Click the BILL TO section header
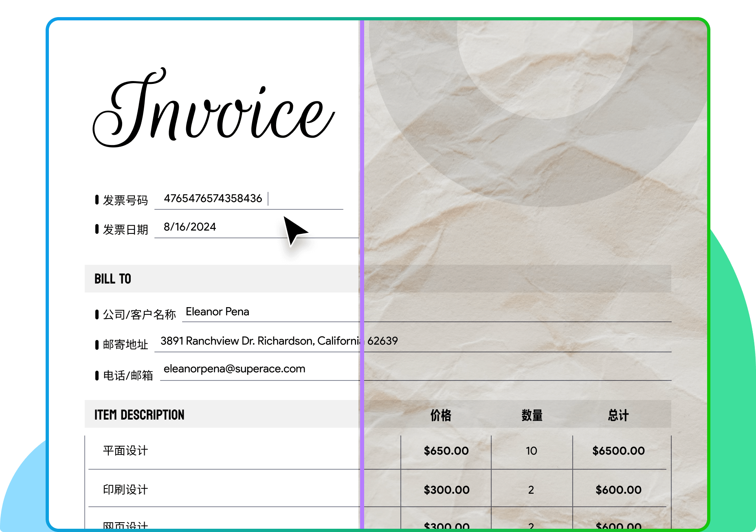 pyautogui.click(x=113, y=279)
